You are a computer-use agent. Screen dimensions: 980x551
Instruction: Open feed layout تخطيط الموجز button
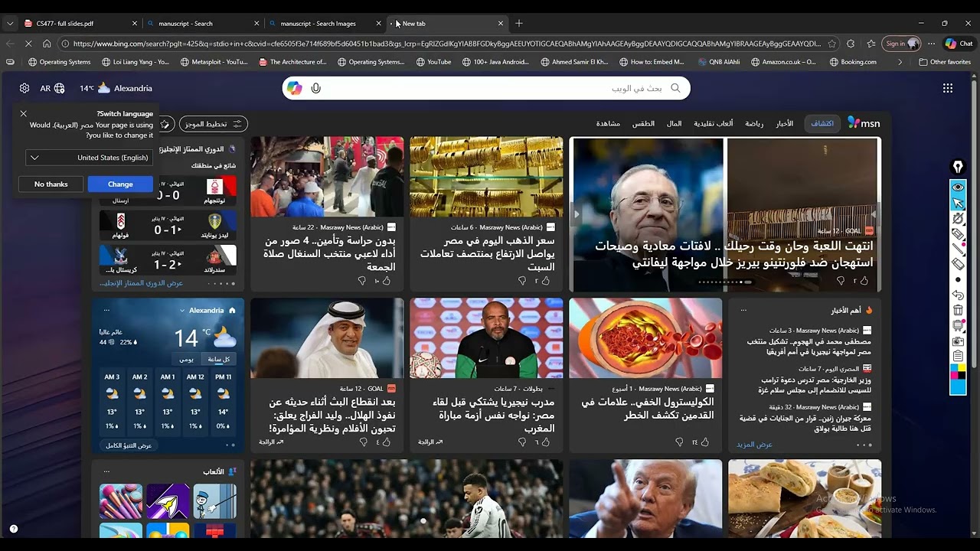[x=213, y=124]
